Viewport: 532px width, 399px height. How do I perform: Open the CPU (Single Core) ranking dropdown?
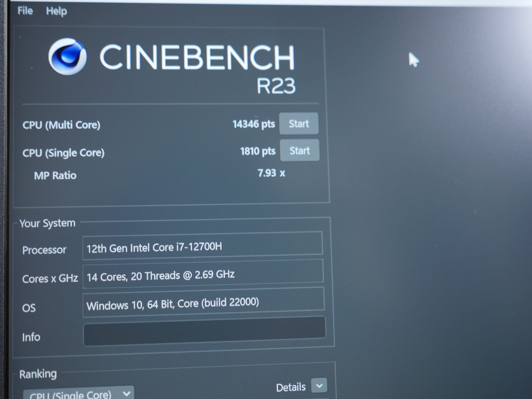pos(78,394)
